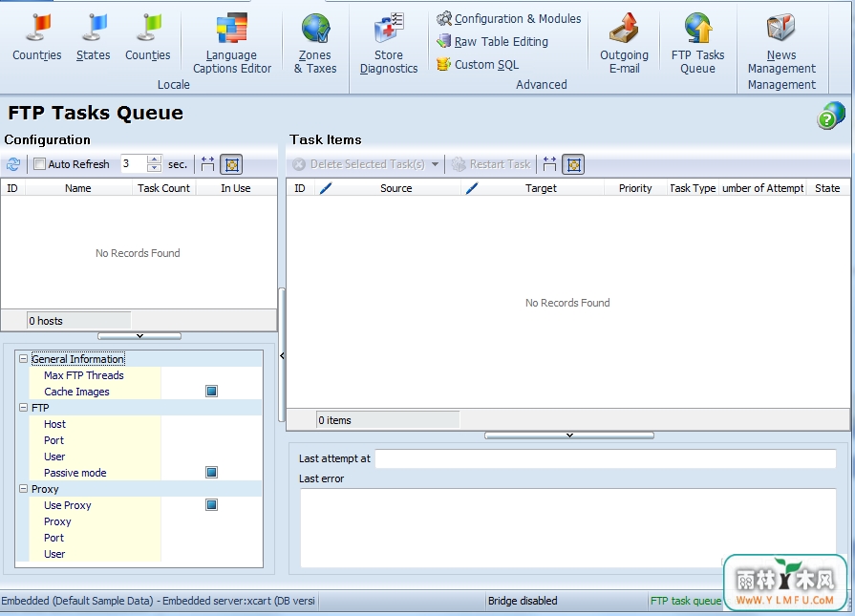This screenshot has width=855, height=616.
Task: Collapse left panel with vertical splitter arrow
Action: coord(282,355)
